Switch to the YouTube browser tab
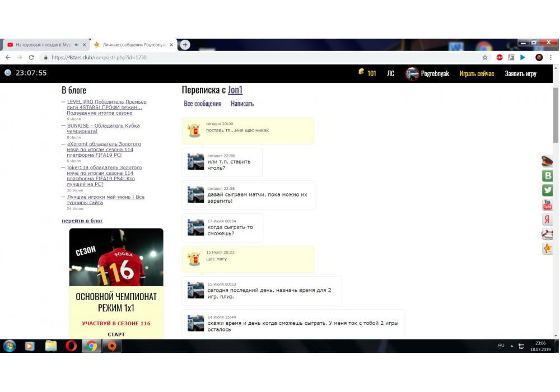The width and height of the screenshot is (560, 392). (42, 45)
